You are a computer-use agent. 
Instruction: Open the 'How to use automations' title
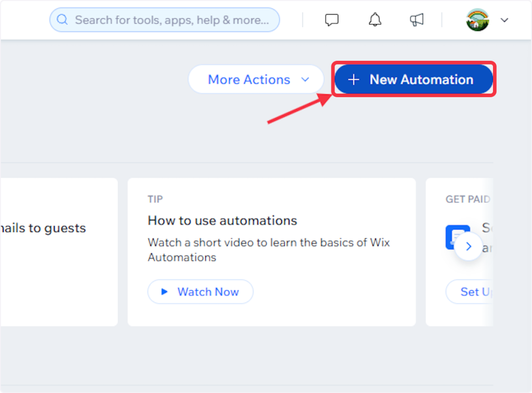pyautogui.click(x=222, y=220)
